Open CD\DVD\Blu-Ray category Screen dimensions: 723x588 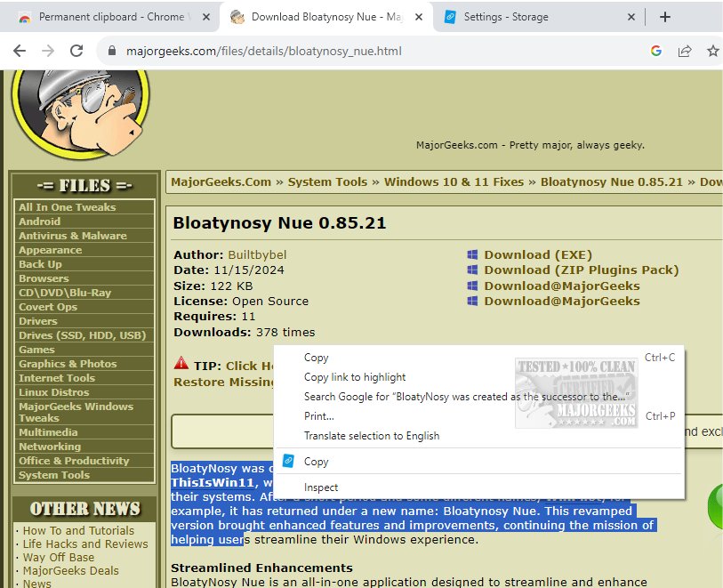point(84,293)
